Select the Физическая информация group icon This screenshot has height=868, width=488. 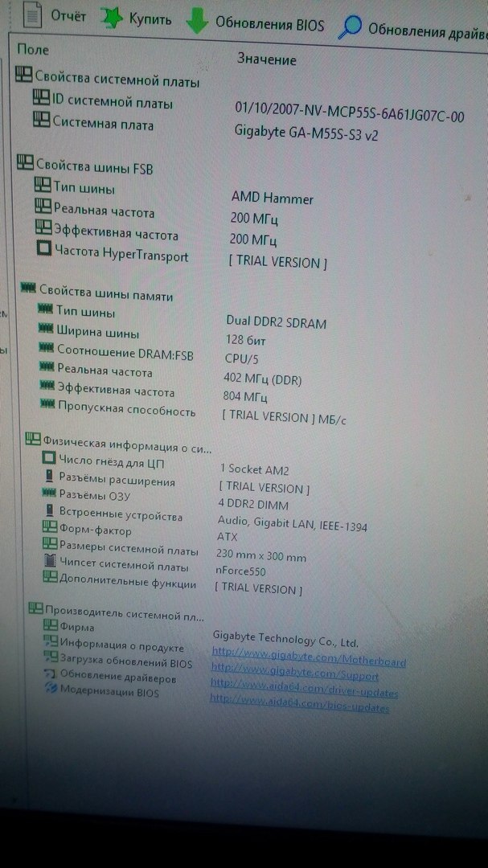click(34, 440)
